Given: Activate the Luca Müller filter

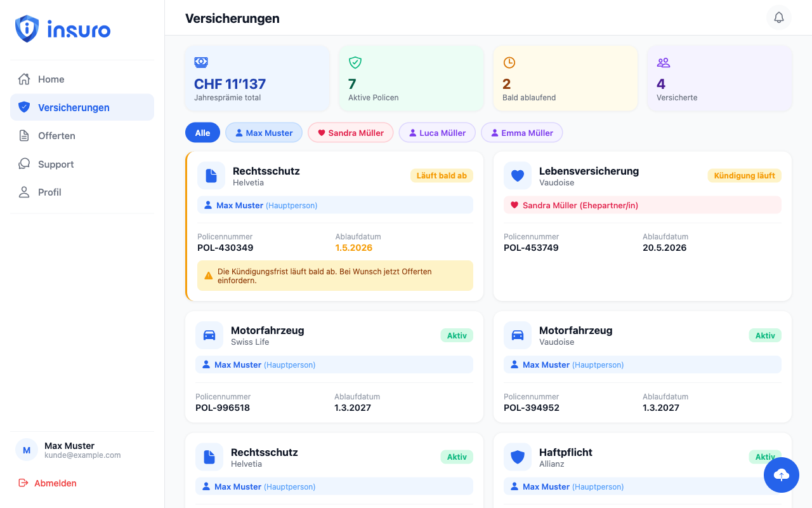Looking at the screenshot, I should point(437,132).
